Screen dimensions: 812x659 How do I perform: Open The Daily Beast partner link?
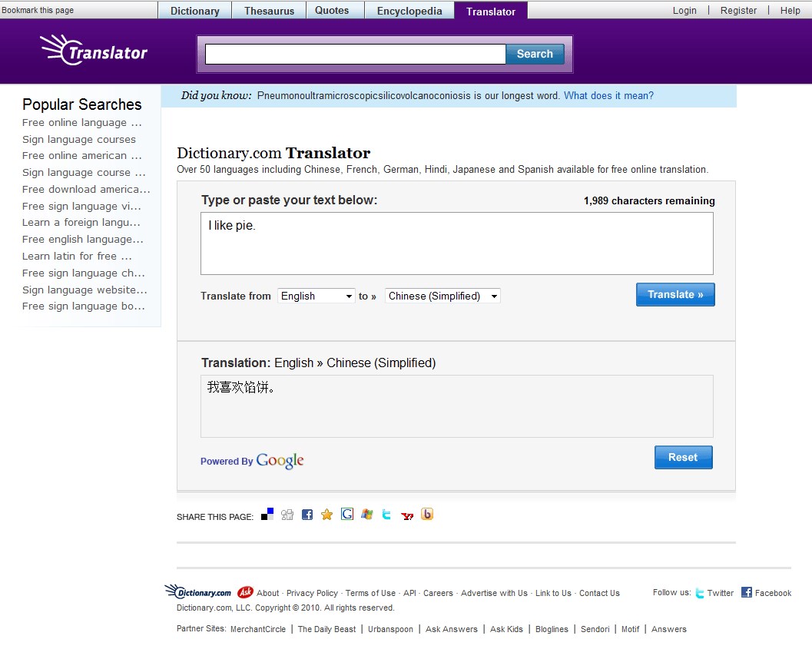326,629
